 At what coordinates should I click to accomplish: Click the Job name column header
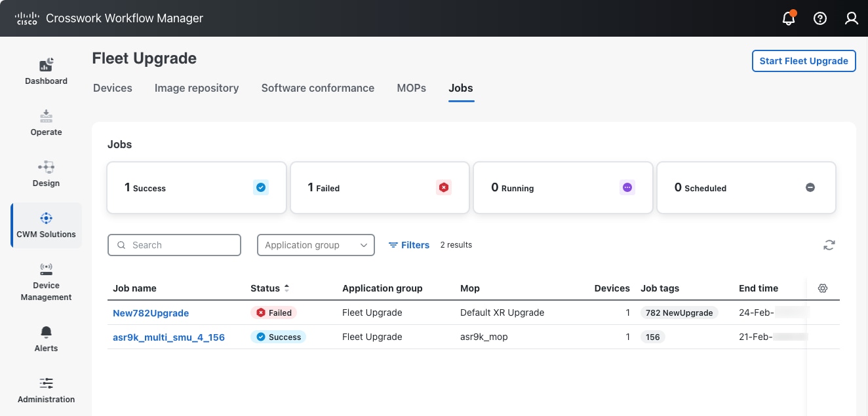[x=134, y=288]
